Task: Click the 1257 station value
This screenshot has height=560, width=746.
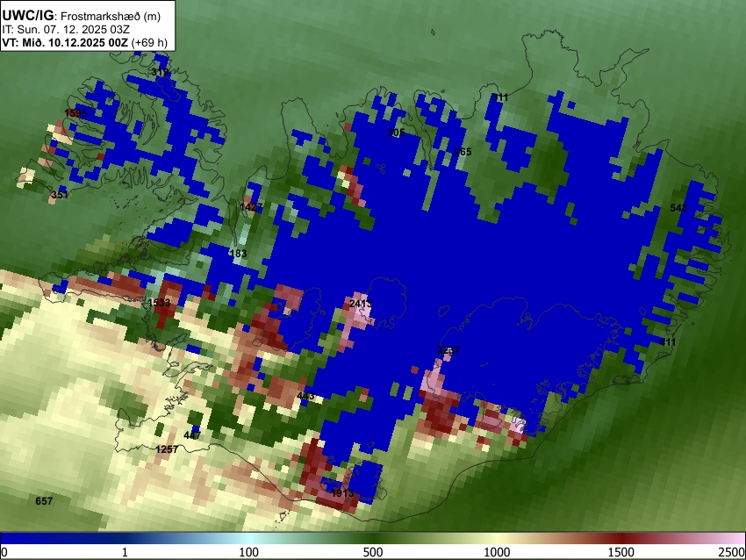Action: tap(167, 449)
